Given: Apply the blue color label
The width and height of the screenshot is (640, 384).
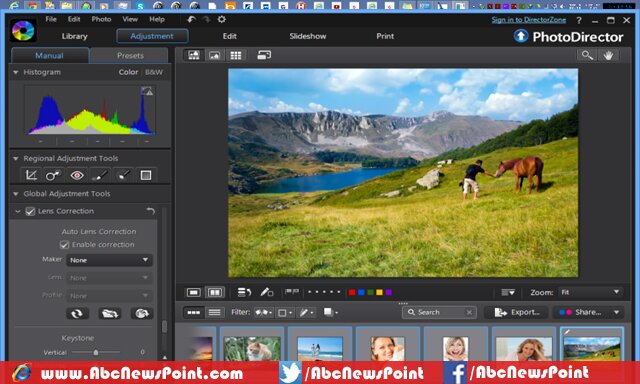Looking at the screenshot, I should [x=361, y=292].
